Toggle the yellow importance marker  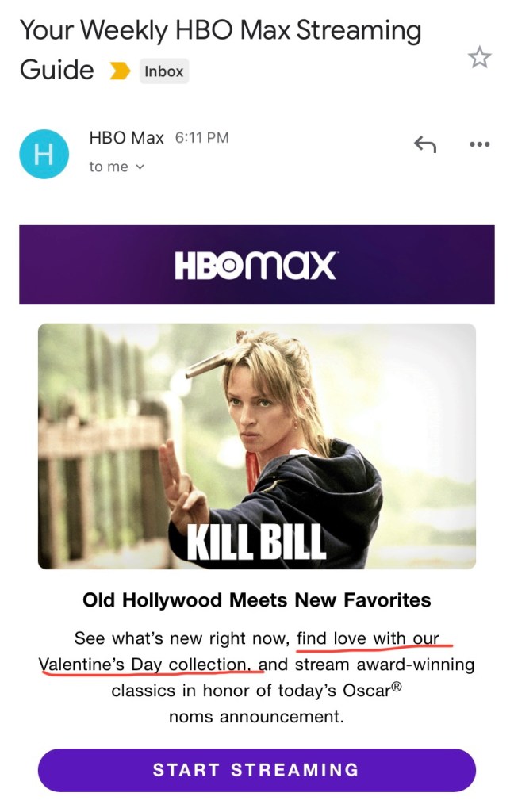(120, 71)
